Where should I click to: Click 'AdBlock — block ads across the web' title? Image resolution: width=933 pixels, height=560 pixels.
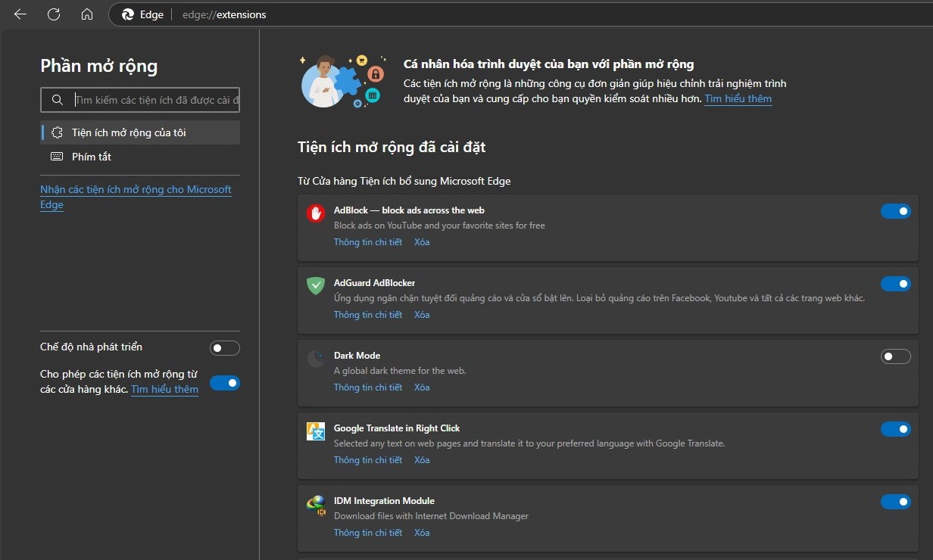(x=409, y=210)
